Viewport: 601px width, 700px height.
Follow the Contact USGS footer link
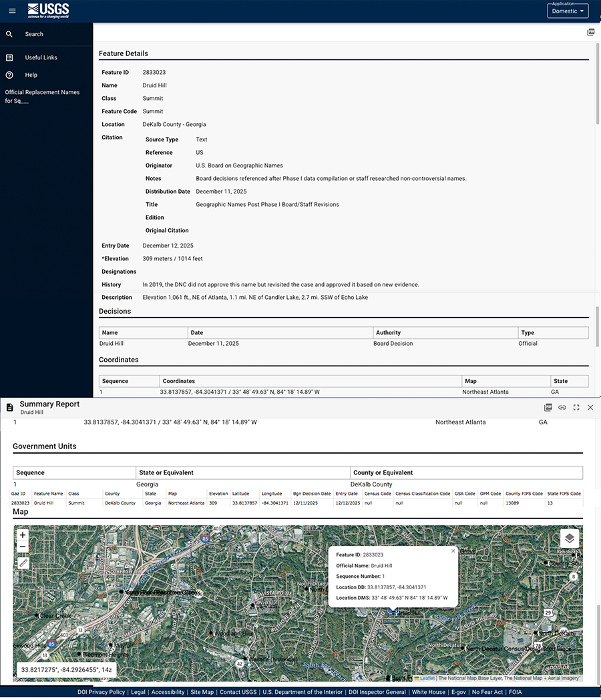pos(238,692)
